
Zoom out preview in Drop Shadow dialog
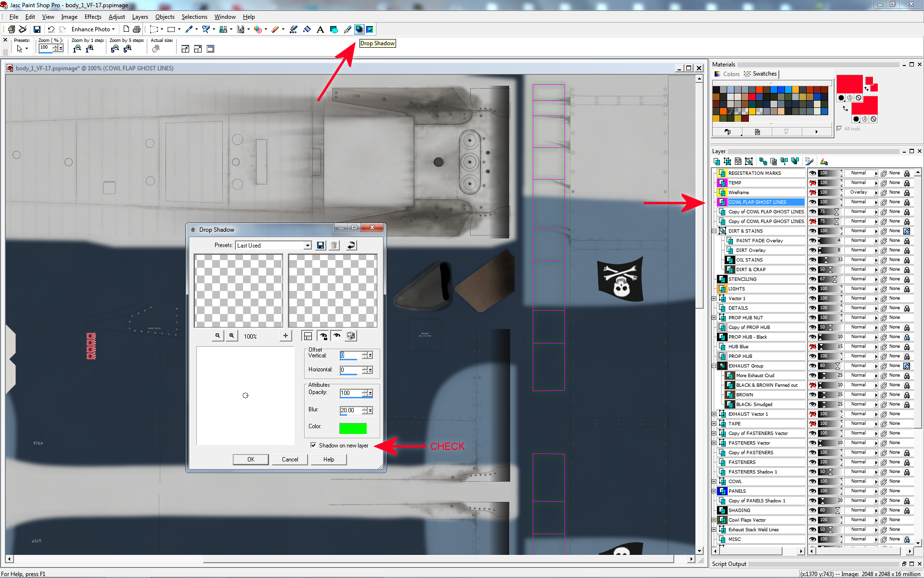pyautogui.click(x=218, y=336)
